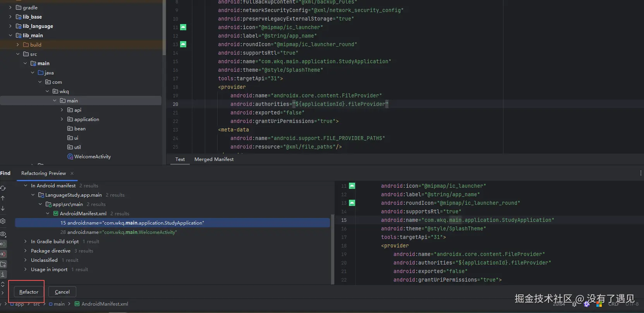Switch to the Merged Manifest tab
Image resolution: width=644 pixels, height=313 pixels.
pyautogui.click(x=214, y=159)
